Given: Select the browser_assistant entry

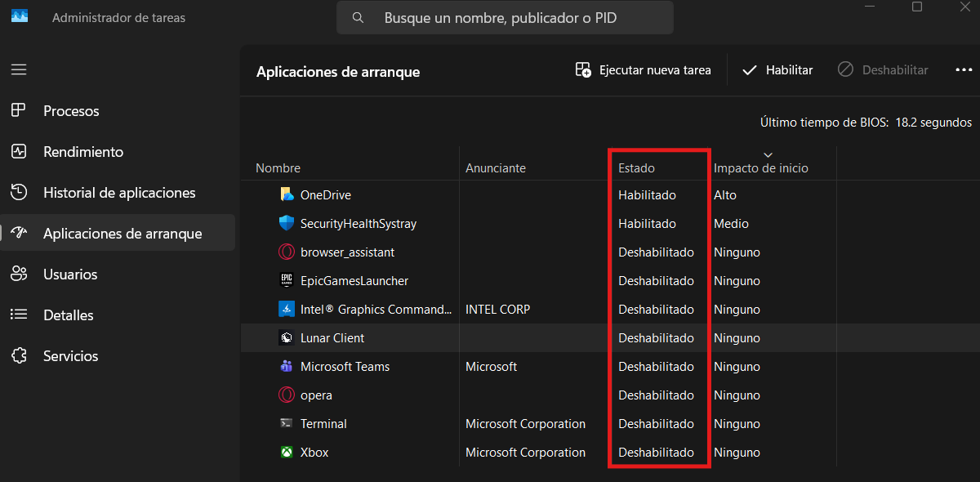Looking at the screenshot, I should pos(347,252).
